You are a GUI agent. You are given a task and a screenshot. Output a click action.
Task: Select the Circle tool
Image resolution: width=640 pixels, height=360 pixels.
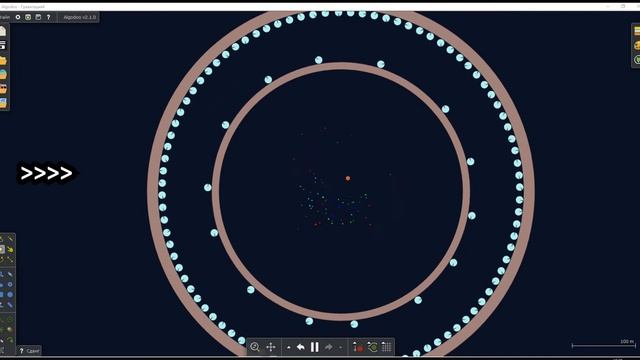pyautogui.click(x=10, y=294)
